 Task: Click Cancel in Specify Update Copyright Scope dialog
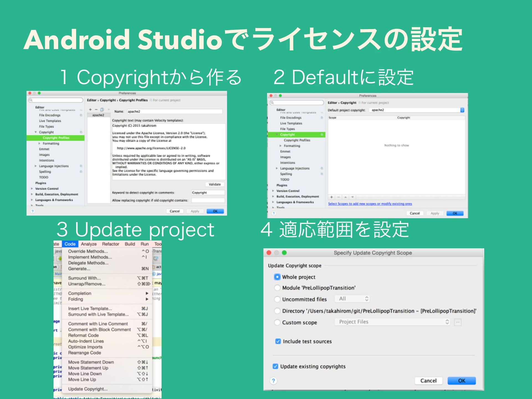[x=428, y=381]
